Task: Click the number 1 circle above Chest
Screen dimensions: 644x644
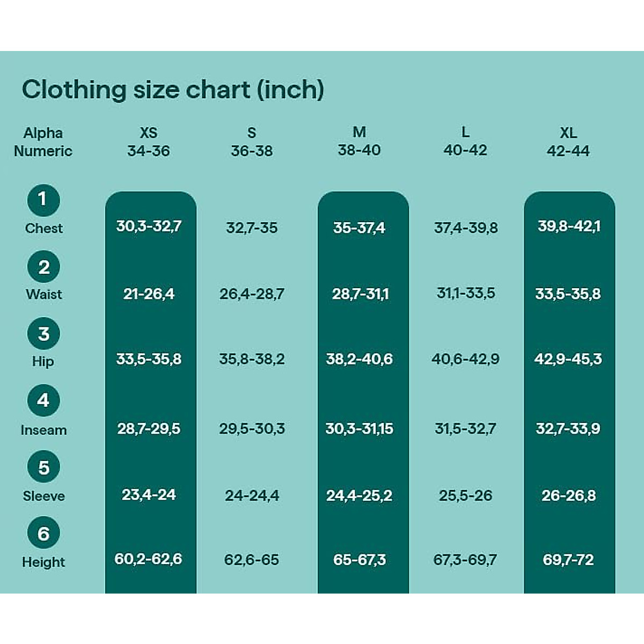Action: click(43, 200)
